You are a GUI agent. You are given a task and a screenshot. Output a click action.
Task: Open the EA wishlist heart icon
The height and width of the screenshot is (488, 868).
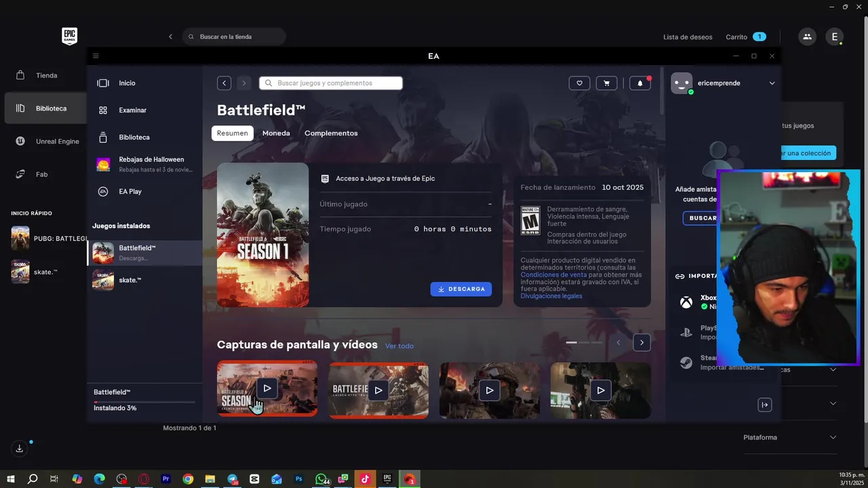[x=579, y=83]
